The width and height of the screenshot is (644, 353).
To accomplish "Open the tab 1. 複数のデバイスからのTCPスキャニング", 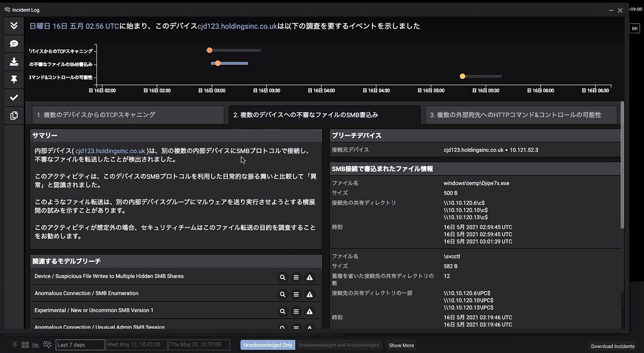I will click(128, 115).
